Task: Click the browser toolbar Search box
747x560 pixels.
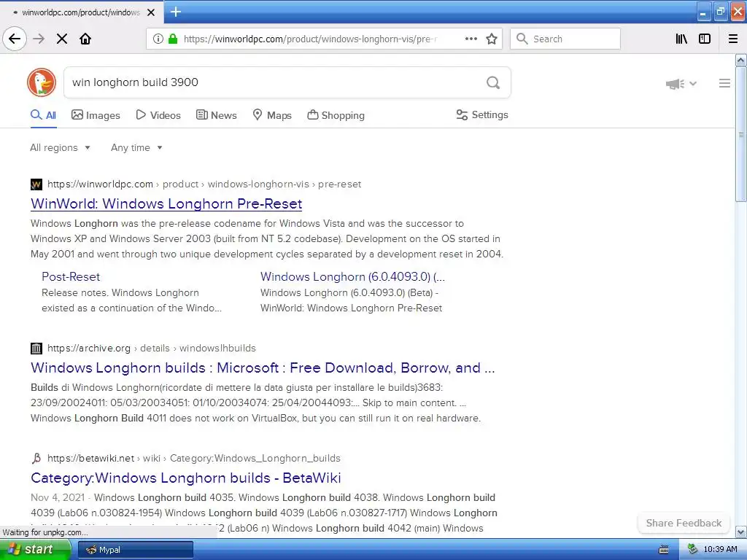Action: [565, 39]
